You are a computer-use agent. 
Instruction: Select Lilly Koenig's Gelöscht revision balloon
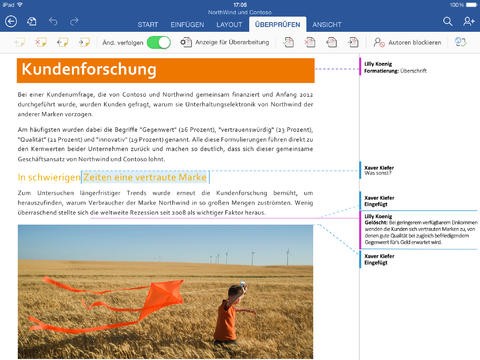tap(419, 230)
